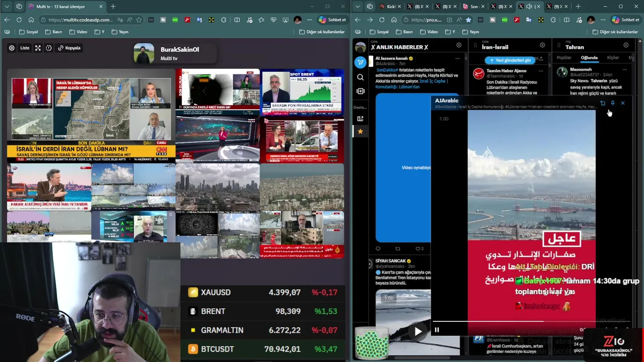Click the BTCUSDT ticker row

tap(263, 349)
